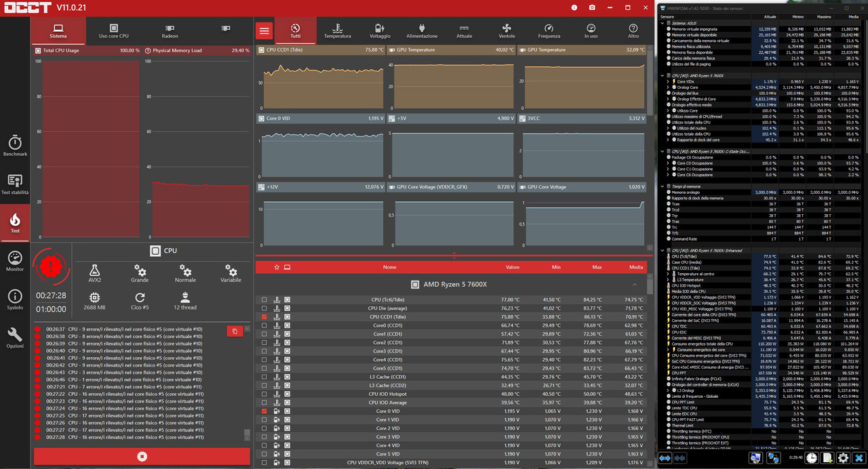Sort by Media column header

pyautogui.click(x=635, y=267)
